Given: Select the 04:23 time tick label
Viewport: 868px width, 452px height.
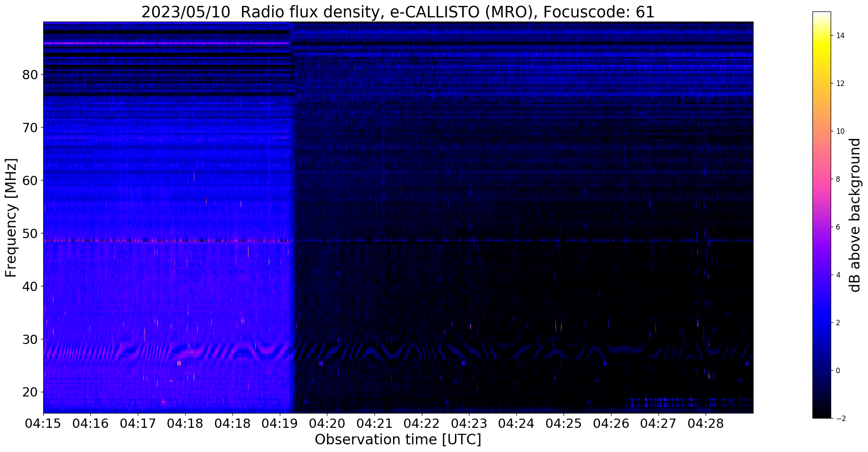Looking at the screenshot, I should (x=469, y=423).
